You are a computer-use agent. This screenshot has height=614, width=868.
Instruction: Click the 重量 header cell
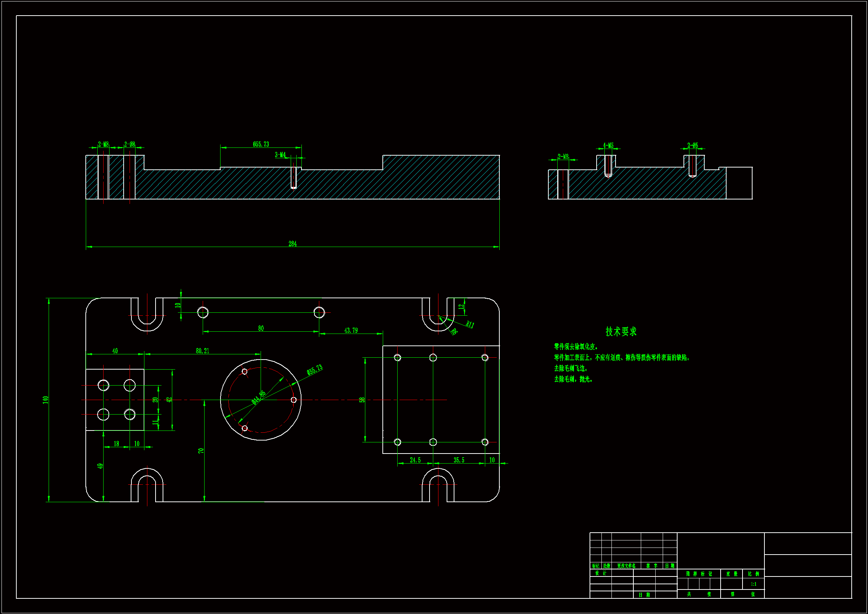point(731,574)
